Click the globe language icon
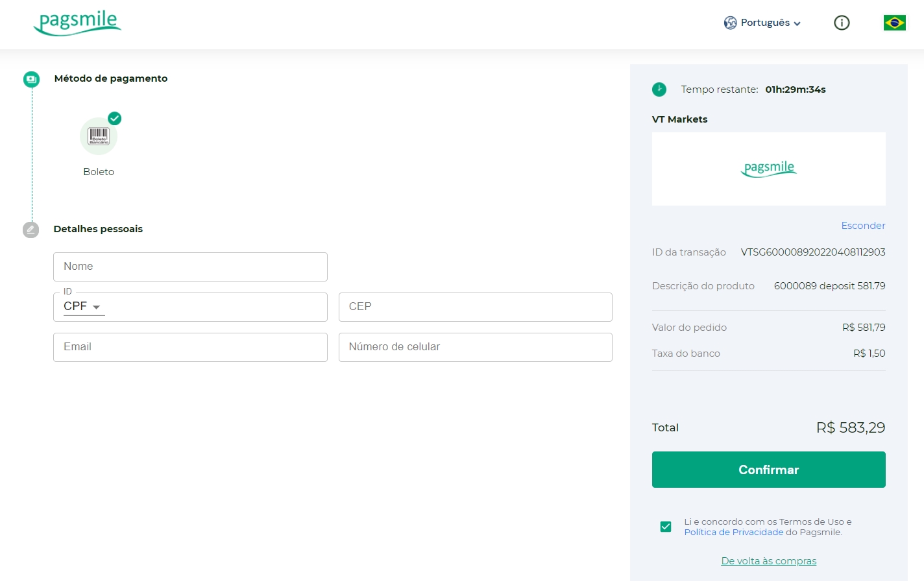 730,23
